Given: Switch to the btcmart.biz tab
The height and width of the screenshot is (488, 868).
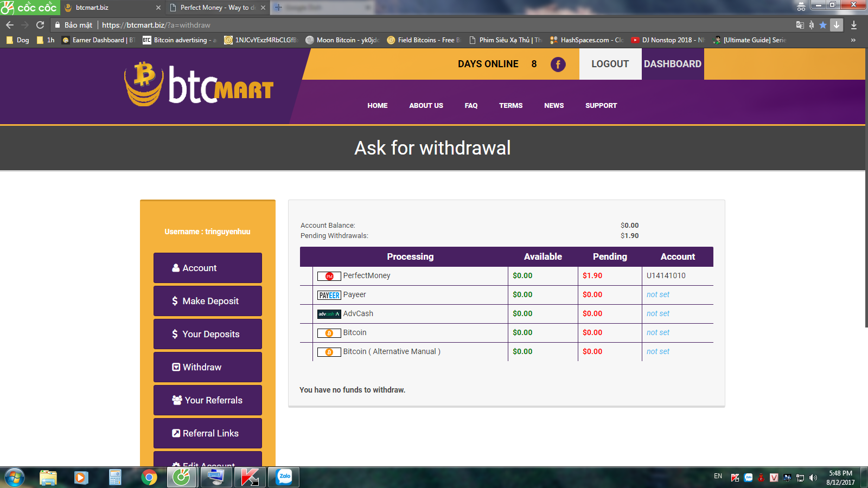Looking at the screenshot, I should [112, 8].
